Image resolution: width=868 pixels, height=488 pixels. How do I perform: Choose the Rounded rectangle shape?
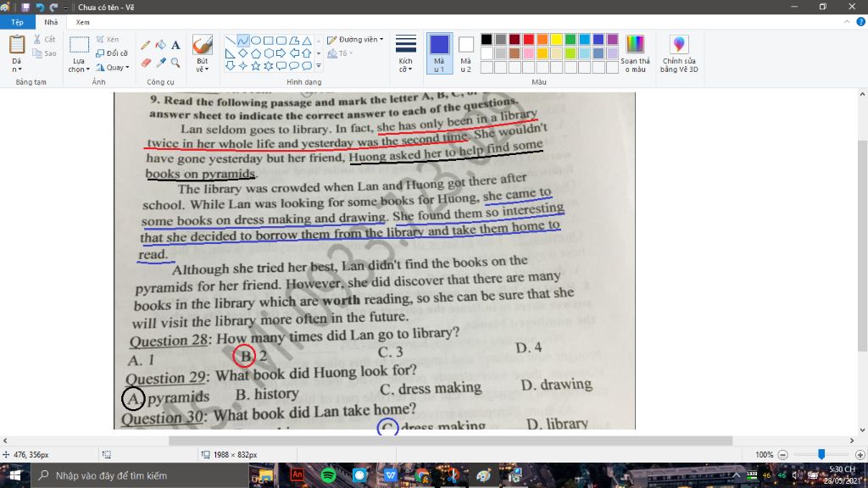click(281, 41)
